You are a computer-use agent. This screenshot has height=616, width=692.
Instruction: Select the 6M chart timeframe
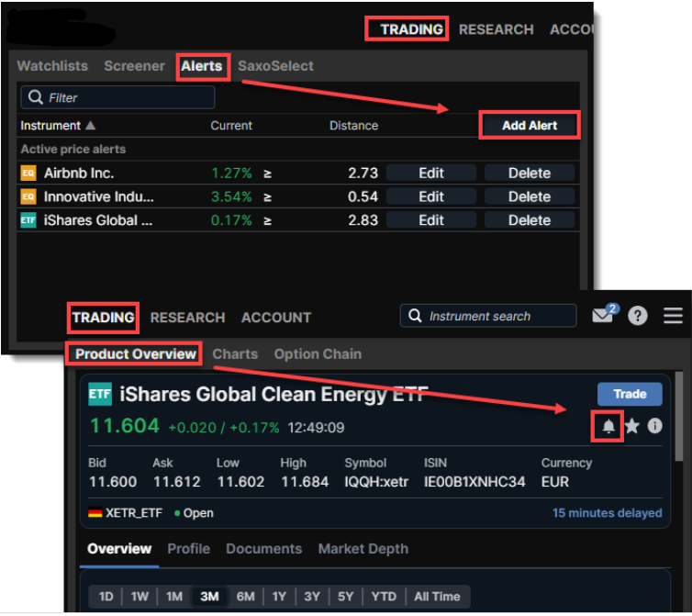click(245, 596)
